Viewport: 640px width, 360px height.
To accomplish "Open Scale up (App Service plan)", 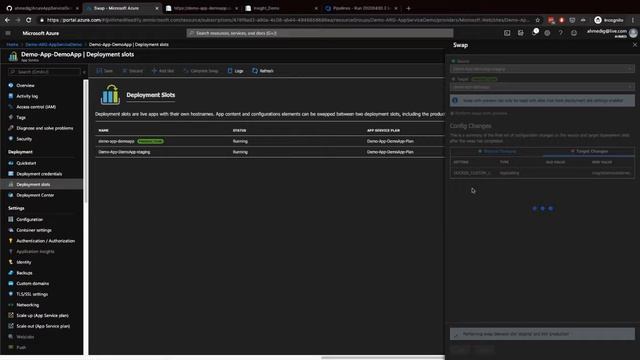I will [x=42, y=316].
